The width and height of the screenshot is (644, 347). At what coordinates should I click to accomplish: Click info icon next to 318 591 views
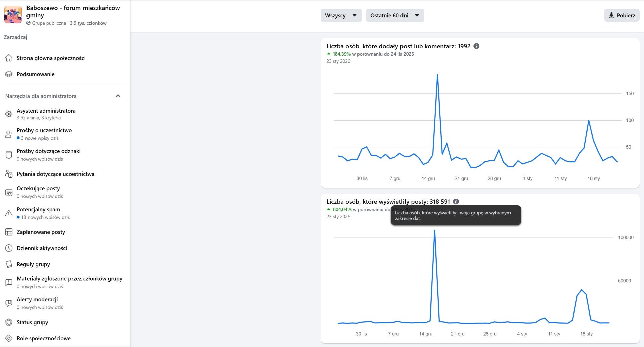tap(456, 202)
